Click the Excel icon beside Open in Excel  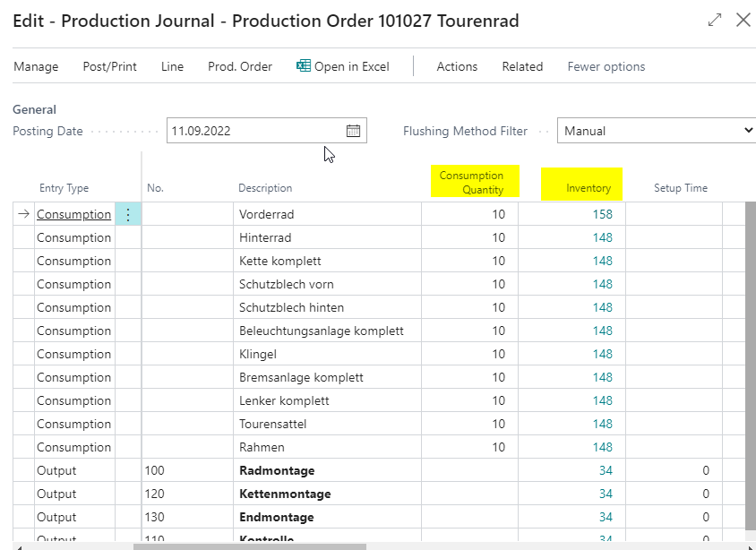point(304,65)
